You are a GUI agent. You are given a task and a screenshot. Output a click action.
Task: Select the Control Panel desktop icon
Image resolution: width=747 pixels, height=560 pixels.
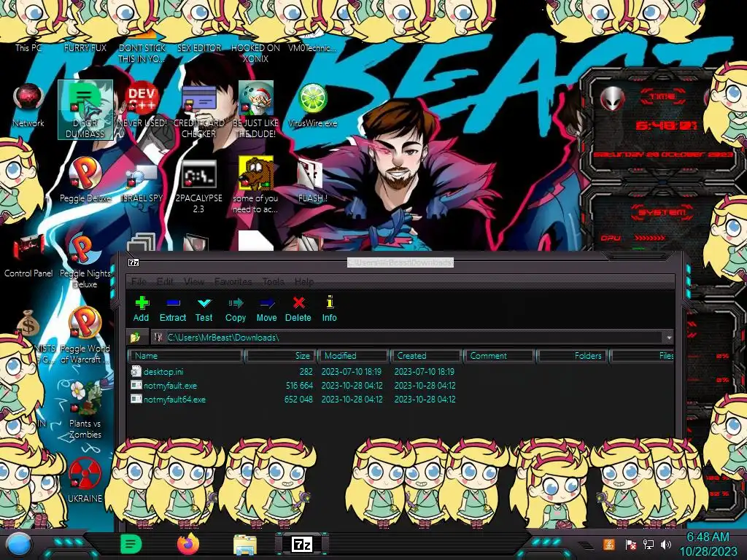tap(28, 256)
